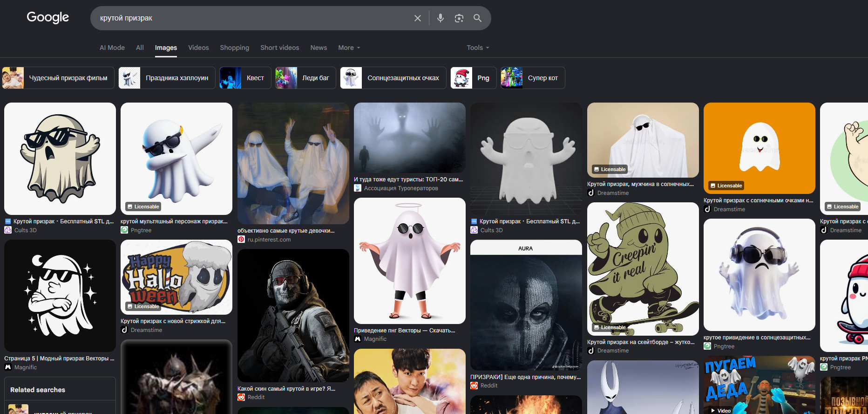
Task: Clear the search query with the X icon
Action: click(418, 18)
